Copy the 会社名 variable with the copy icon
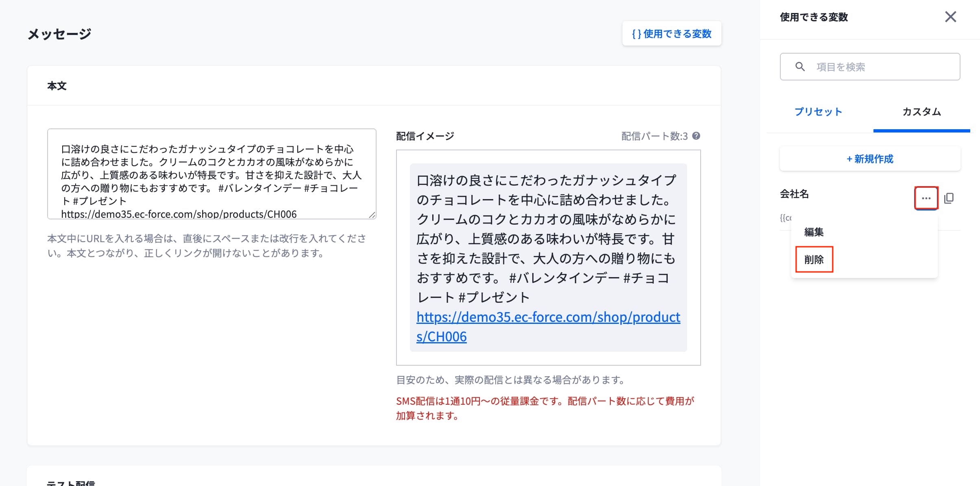This screenshot has height=486, width=980. (949, 198)
